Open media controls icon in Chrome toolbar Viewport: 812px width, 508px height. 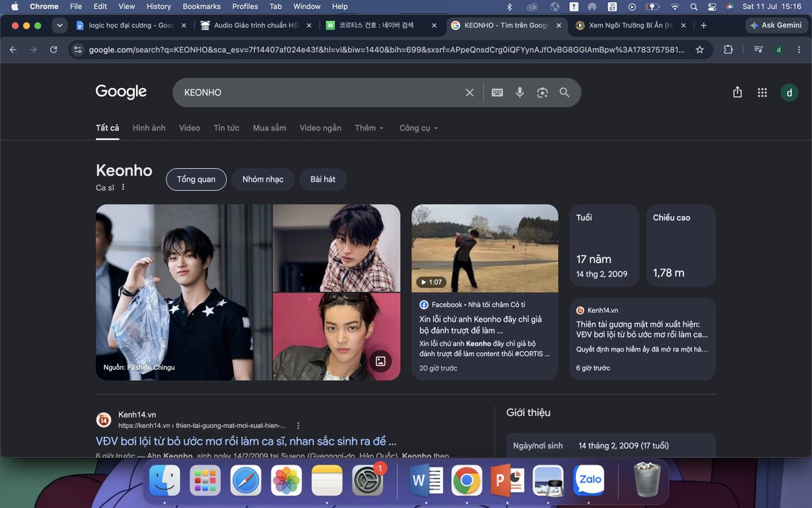coord(759,49)
